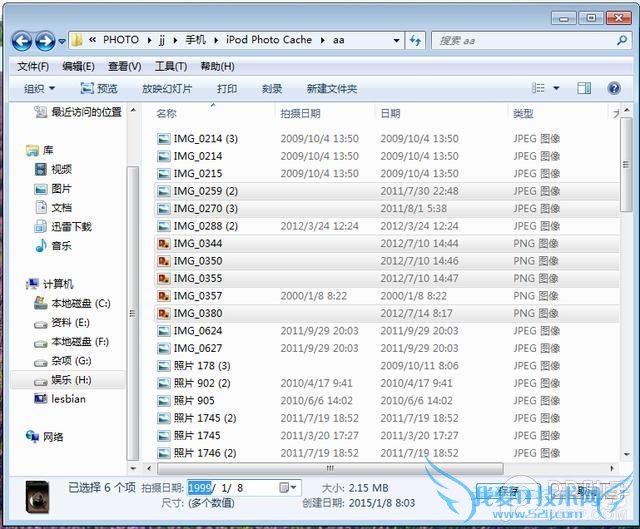Open 娱乐 (H:) drive
The image size is (640, 529).
coord(63,380)
